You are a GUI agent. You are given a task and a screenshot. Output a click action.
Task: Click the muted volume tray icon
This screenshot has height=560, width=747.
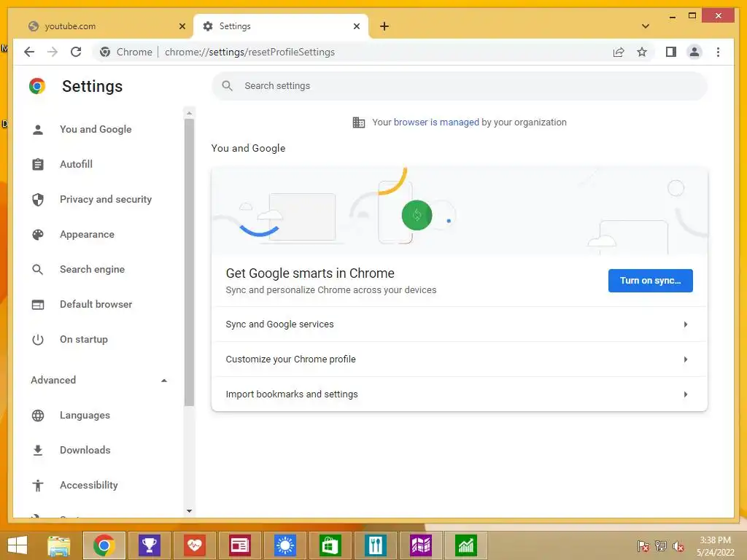click(x=678, y=546)
